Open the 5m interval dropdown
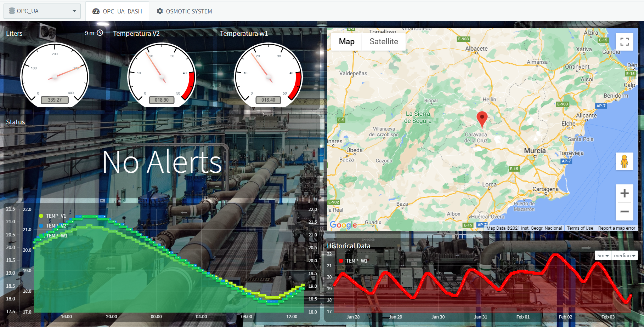 (x=603, y=256)
